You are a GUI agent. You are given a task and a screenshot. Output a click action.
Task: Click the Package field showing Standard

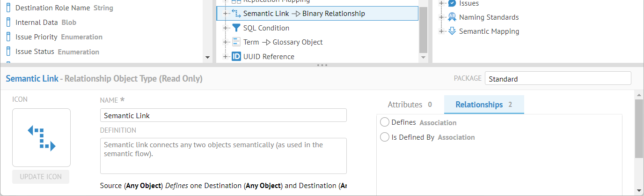557,79
